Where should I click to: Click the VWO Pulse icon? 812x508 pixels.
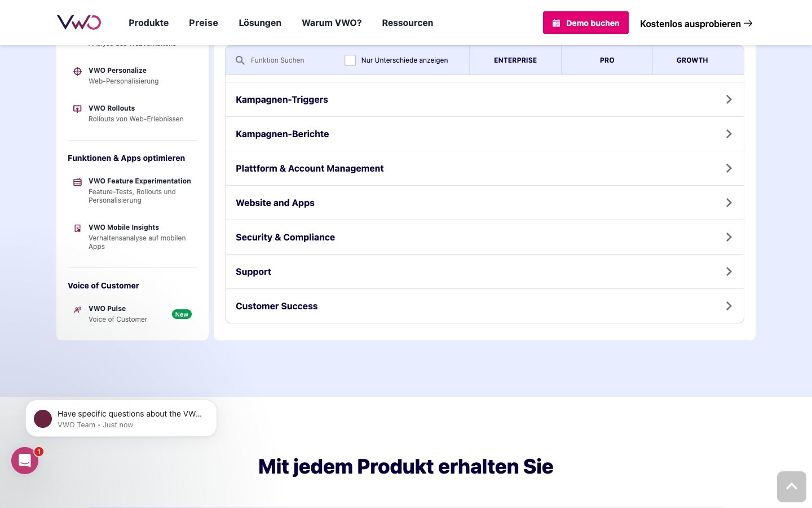point(78,309)
